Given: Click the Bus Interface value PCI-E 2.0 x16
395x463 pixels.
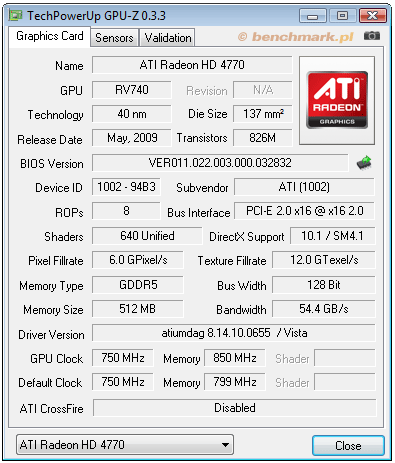Looking at the screenshot, I should tap(304, 211).
